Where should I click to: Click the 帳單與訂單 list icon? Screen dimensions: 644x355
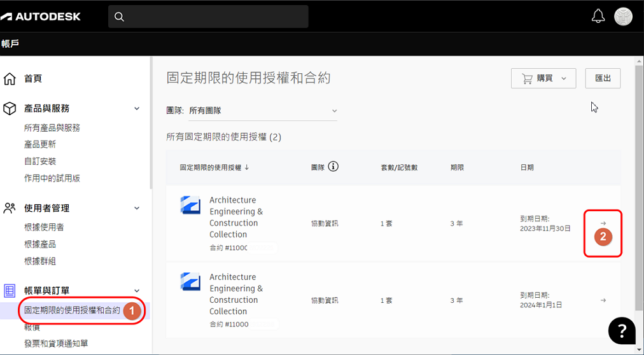pyautogui.click(x=10, y=291)
